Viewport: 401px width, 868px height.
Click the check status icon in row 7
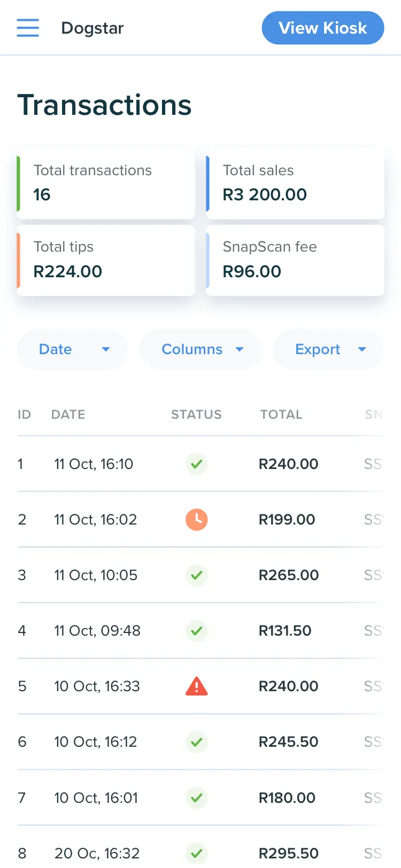click(x=196, y=797)
